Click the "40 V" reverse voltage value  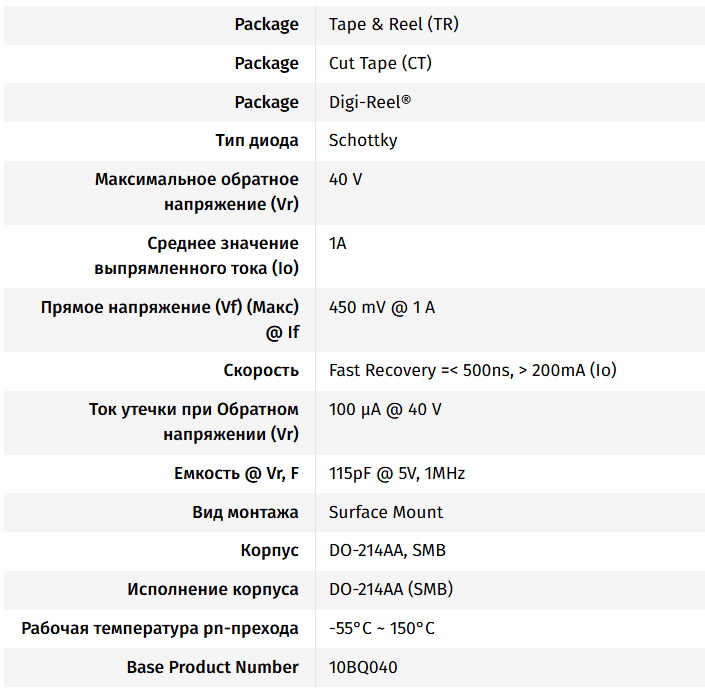click(x=345, y=180)
